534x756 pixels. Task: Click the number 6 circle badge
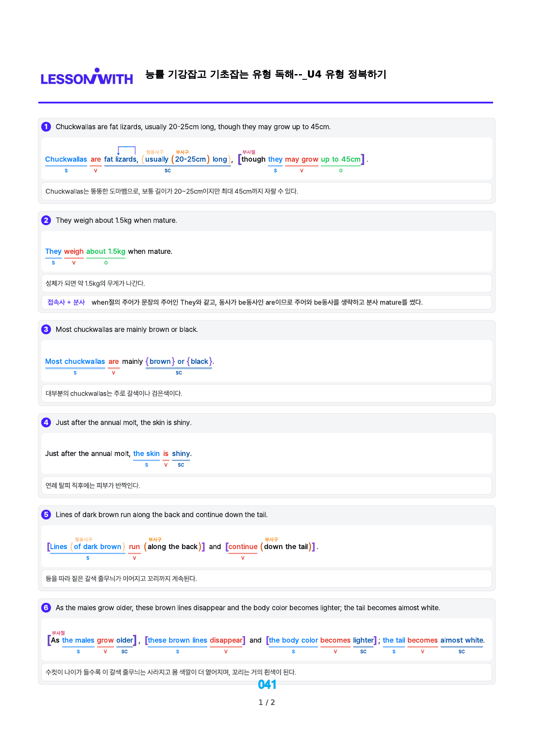click(x=46, y=608)
